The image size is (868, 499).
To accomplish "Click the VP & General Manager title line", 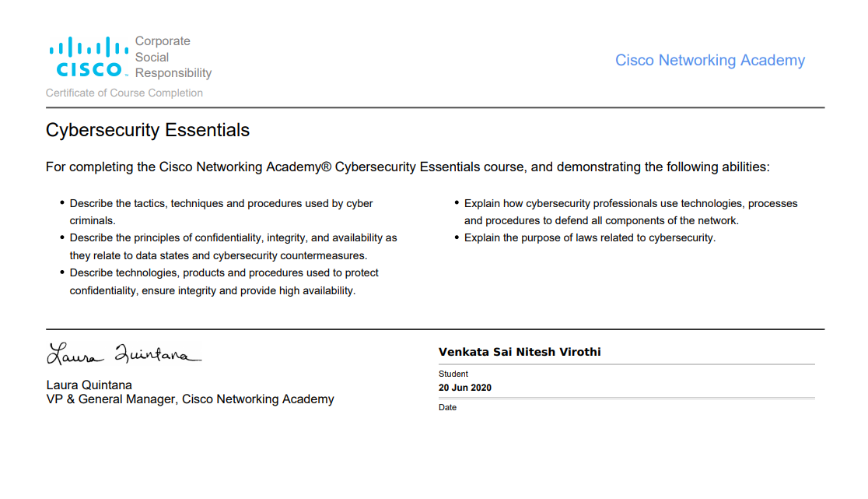I will point(190,399).
